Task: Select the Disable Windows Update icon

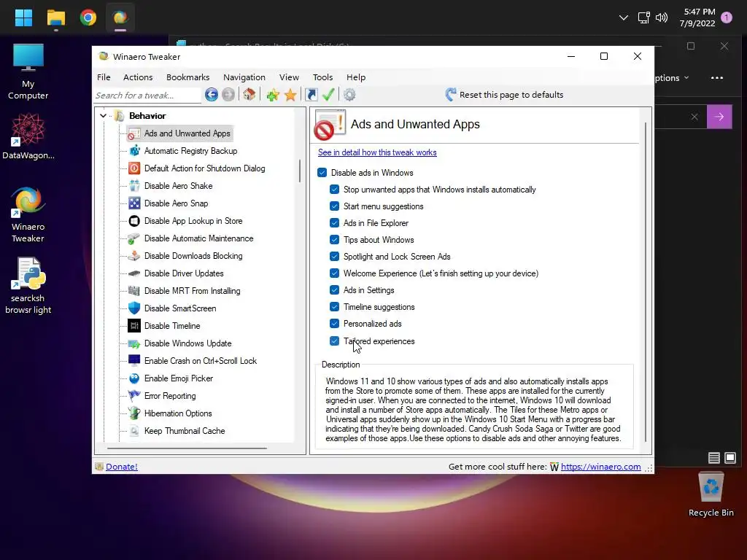Action: point(134,343)
